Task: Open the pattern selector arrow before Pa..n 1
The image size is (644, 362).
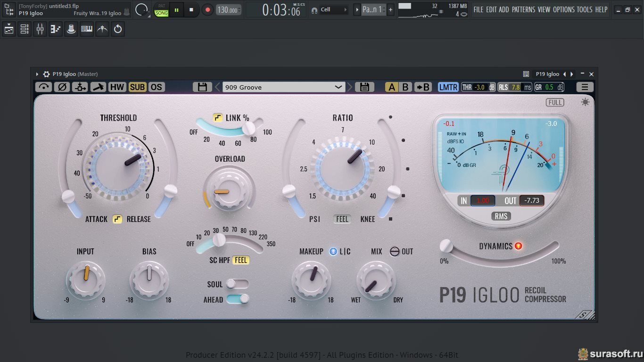Action: click(357, 9)
